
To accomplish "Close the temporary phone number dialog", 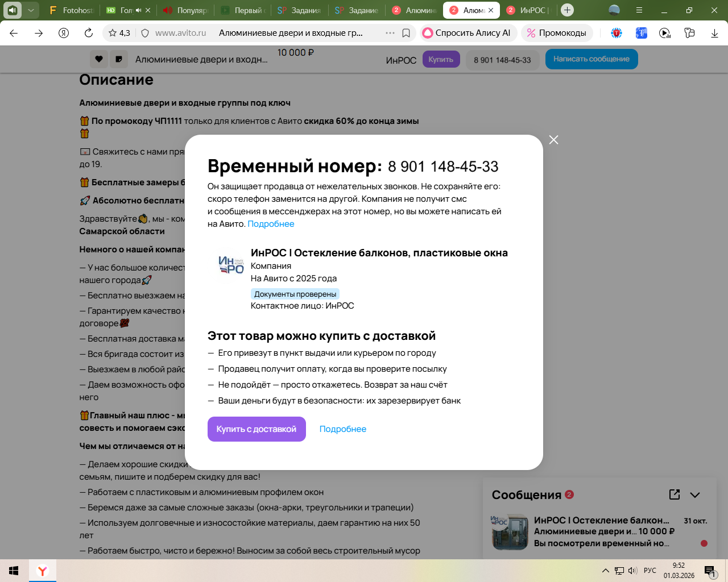I will (x=553, y=140).
